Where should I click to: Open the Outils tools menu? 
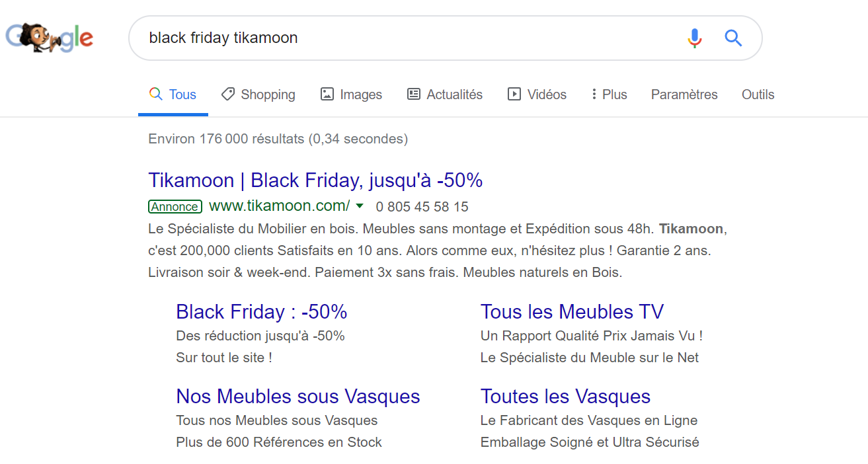pos(758,95)
